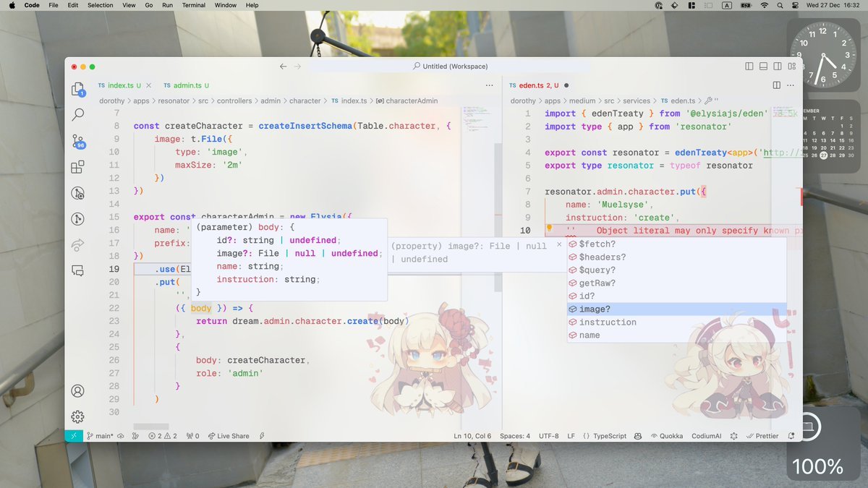Toggle the bottom panel layout button

763,67
